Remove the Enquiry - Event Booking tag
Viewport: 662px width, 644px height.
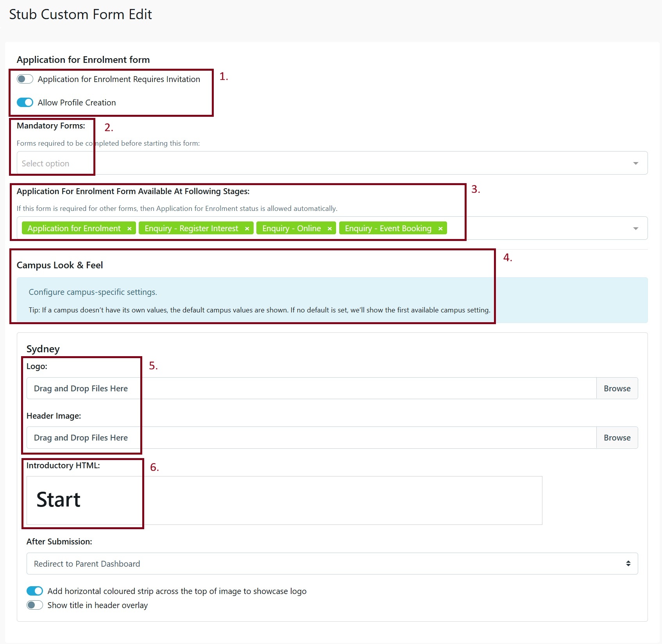[440, 228]
